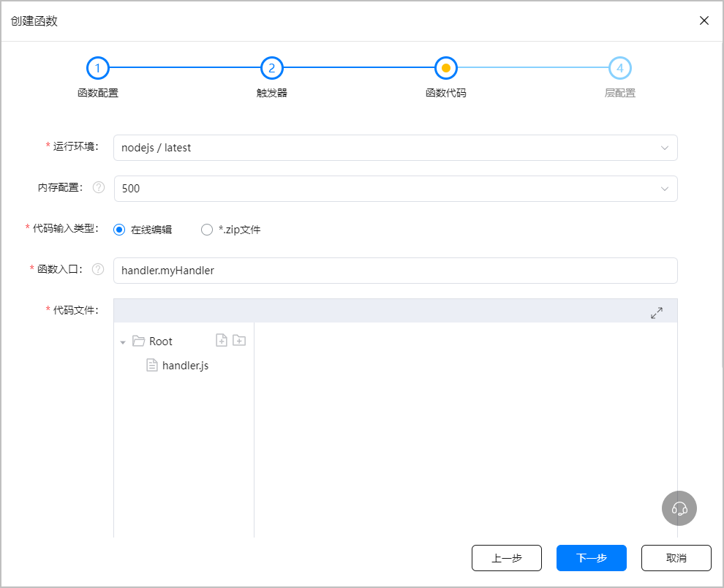Click the new file icon beside Root
724x588 pixels.
222,340
